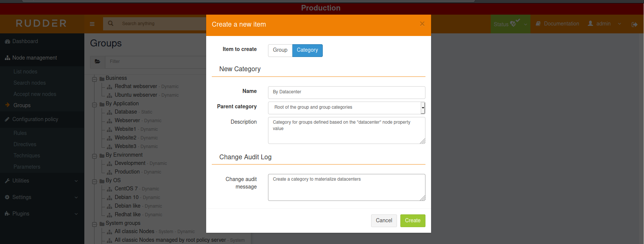
Task: Expand the Settings sidebar menu chevron
Action: tap(76, 198)
